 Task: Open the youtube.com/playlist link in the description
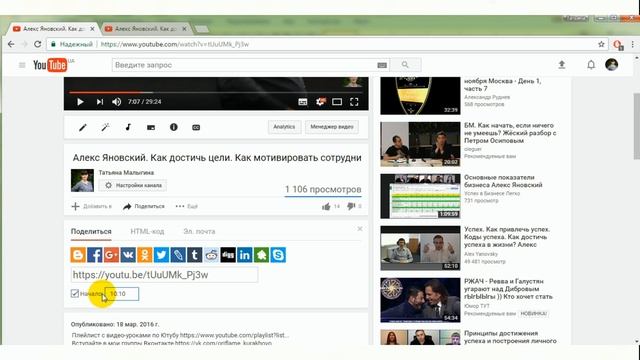(234, 335)
